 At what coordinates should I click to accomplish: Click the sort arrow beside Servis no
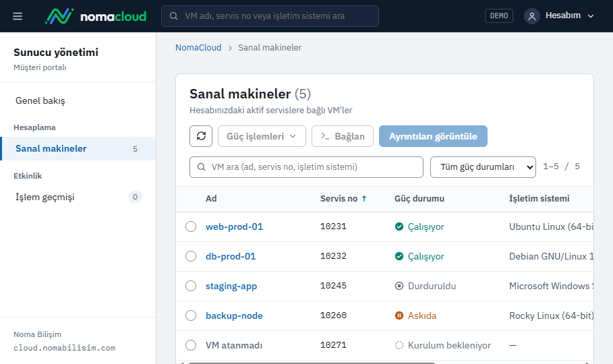coord(364,199)
